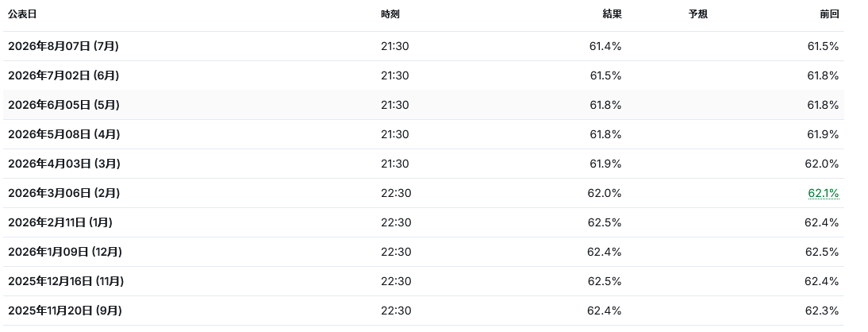Click the 時刻 column header

[x=390, y=14]
